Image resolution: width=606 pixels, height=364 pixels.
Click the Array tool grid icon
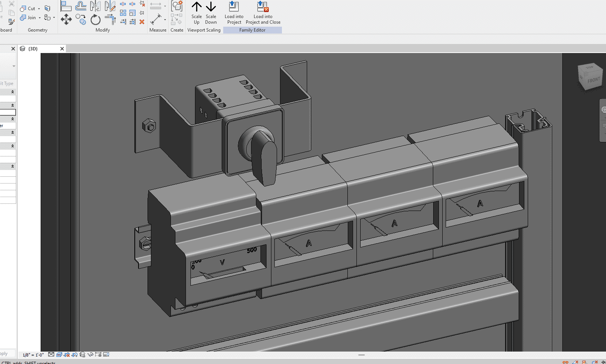pos(123,13)
